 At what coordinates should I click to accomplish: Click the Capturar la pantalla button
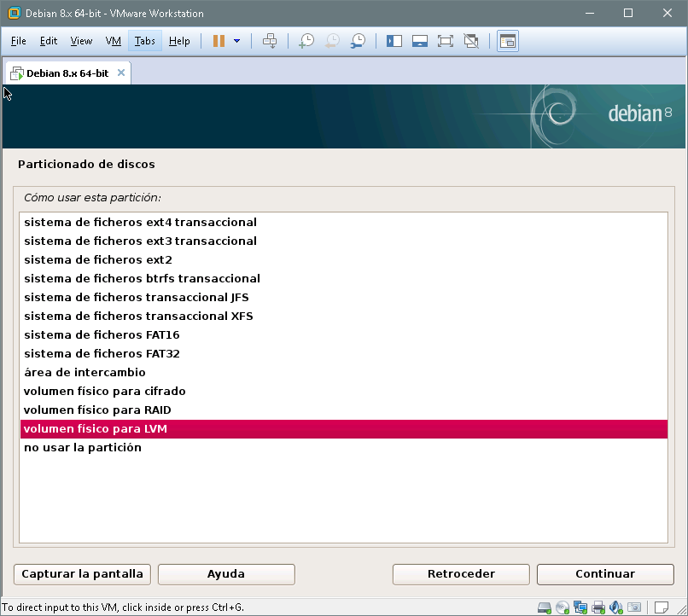pos(83,574)
